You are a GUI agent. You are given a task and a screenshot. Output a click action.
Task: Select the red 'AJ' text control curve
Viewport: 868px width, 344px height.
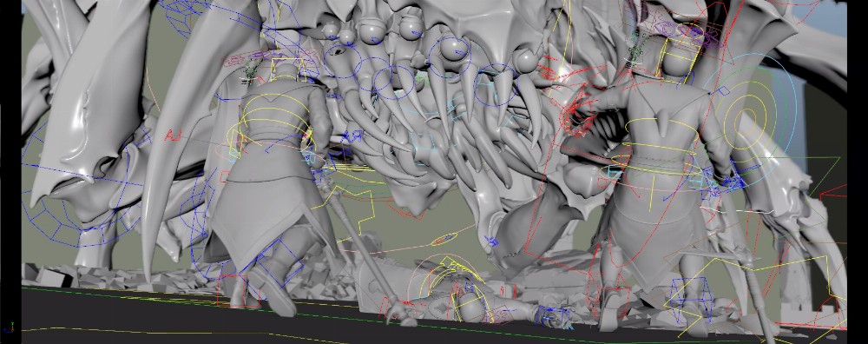174,136
